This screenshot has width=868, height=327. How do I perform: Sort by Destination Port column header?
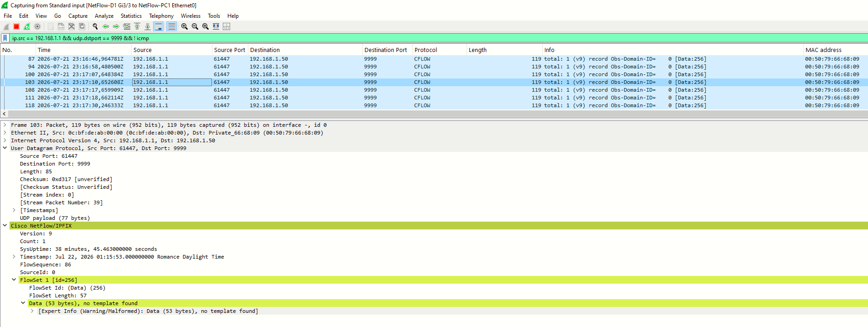pos(387,50)
